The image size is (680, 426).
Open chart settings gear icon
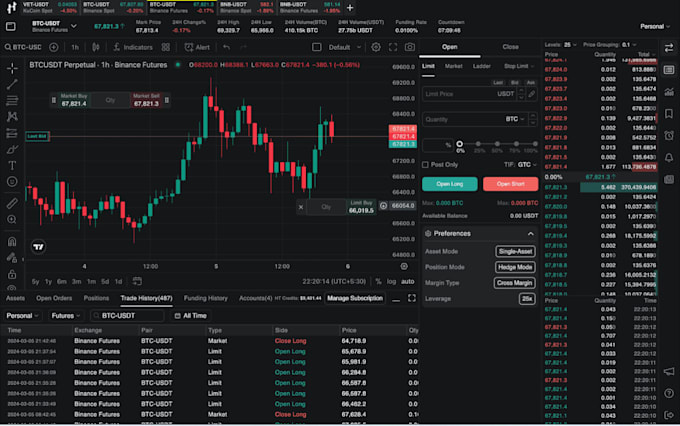point(376,47)
